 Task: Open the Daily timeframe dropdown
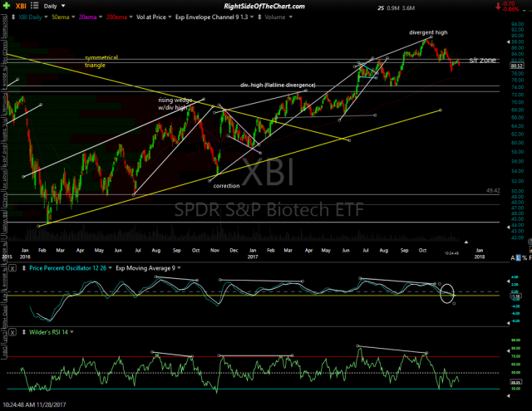pos(54,6)
